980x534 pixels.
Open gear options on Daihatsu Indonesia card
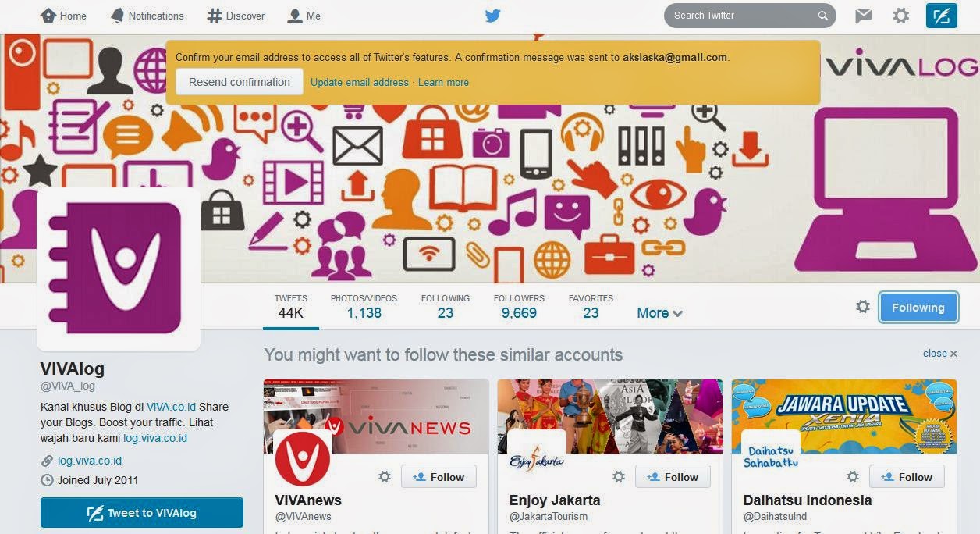[853, 476]
